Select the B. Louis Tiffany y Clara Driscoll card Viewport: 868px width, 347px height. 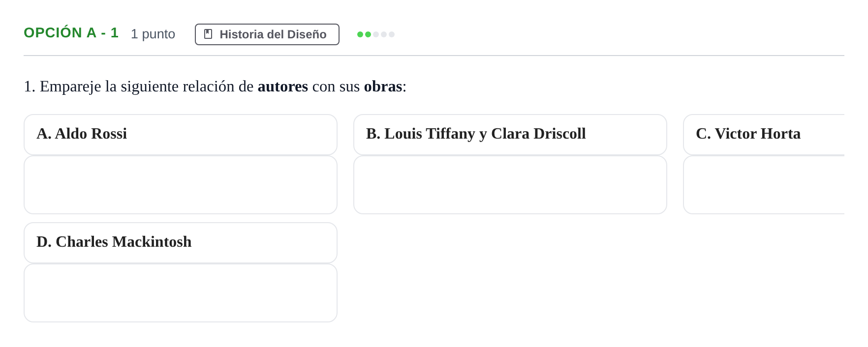(x=510, y=135)
